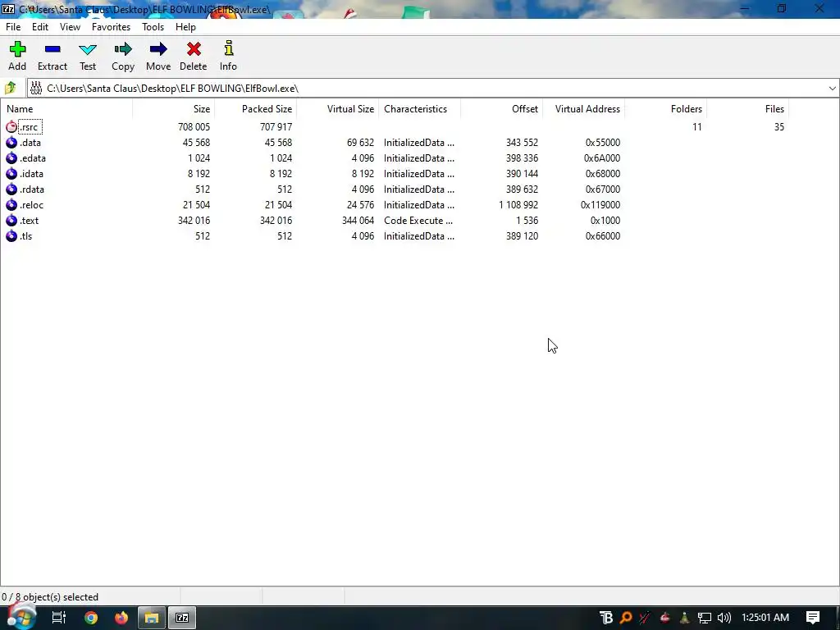Select the .rsrc folder icon
840x630 pixels.
click(11, 127)
